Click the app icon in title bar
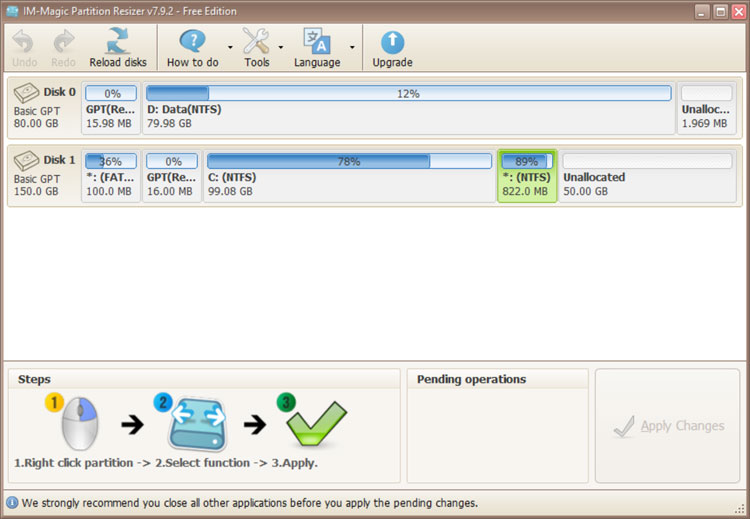 point(12,11)
